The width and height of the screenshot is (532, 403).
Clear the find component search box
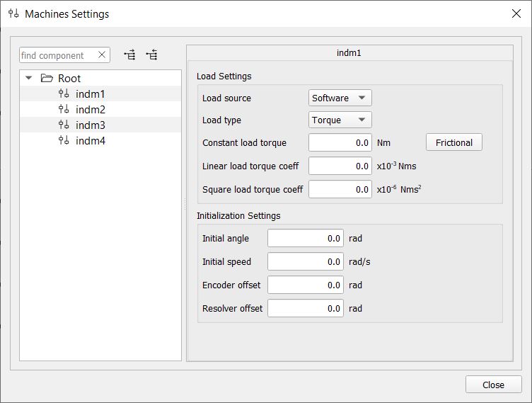[x=102, y=55]
